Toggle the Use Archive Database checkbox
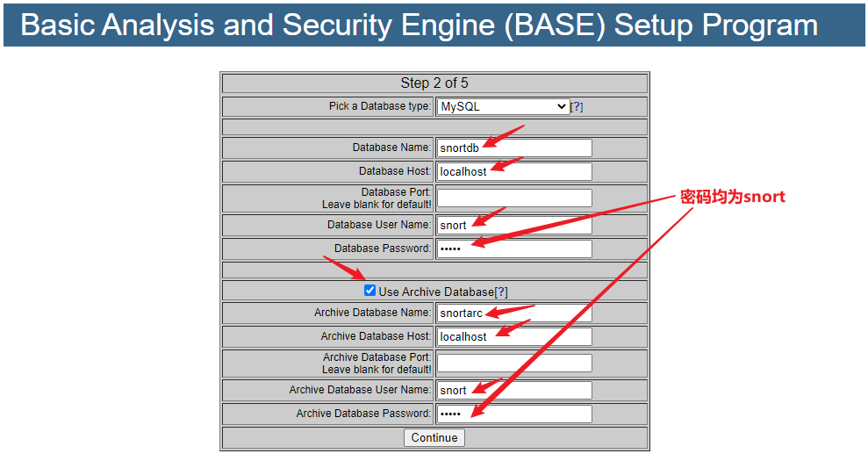The image size is (868, 461). pyautogui.click(x=369, y=291)
